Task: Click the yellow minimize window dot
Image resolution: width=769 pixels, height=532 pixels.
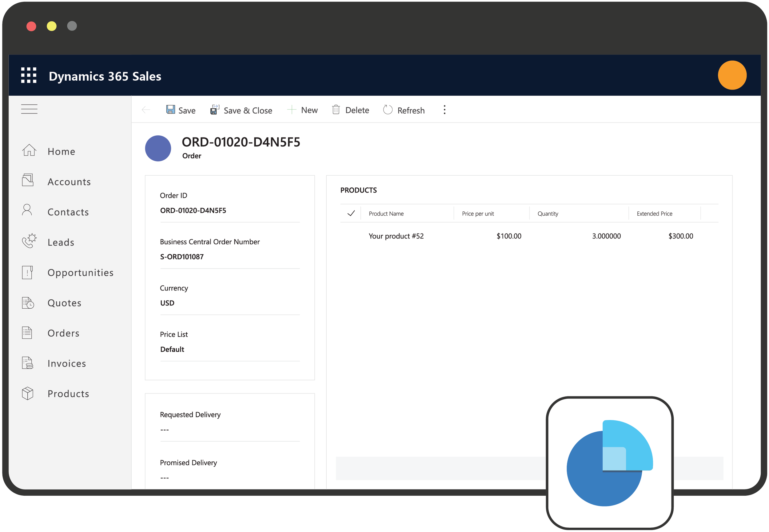Action: (x=52, y=26)
